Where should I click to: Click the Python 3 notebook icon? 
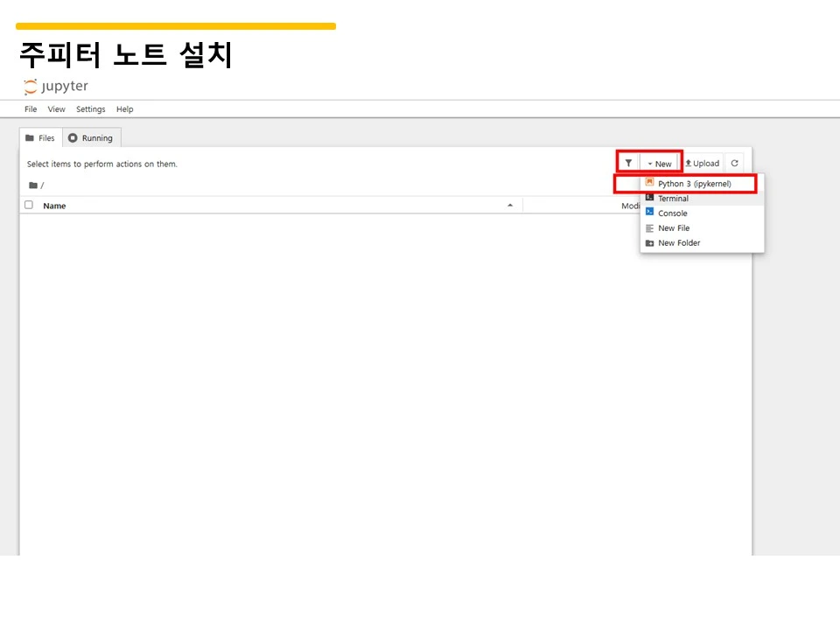(649, 183)
